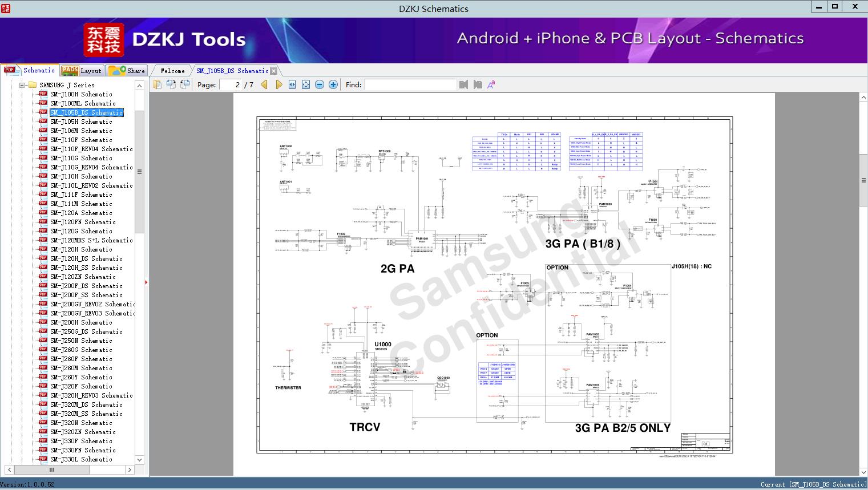Open SM-J106M Schematic in tree
This screenshot has height=490, width=868.
point(81,131)
